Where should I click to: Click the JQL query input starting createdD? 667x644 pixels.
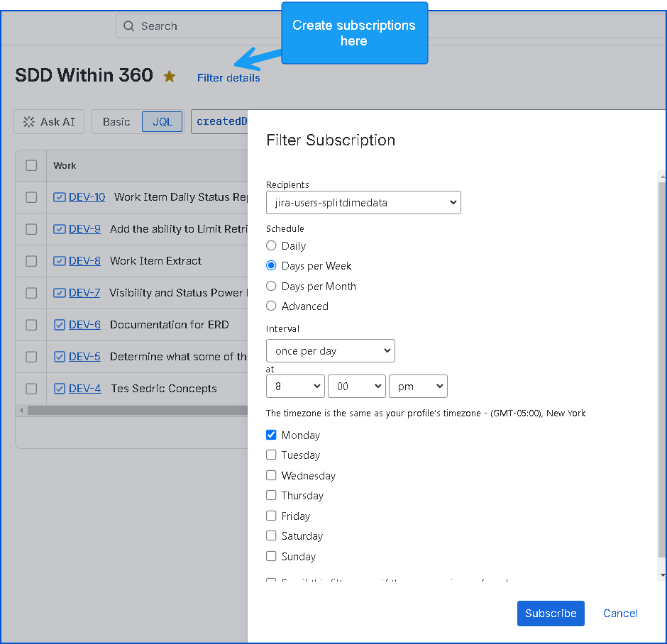(x=219, y=121)
